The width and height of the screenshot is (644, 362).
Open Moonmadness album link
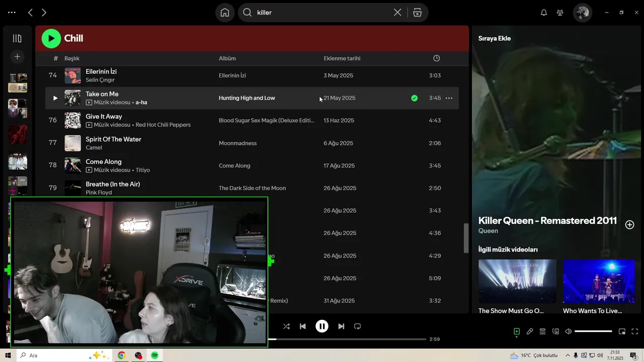[x=238, y=143]
